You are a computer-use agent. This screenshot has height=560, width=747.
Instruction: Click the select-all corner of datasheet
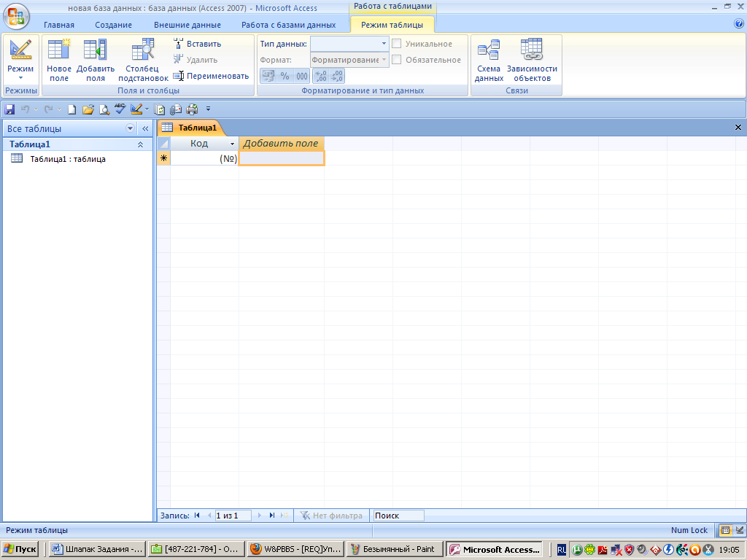163,144
